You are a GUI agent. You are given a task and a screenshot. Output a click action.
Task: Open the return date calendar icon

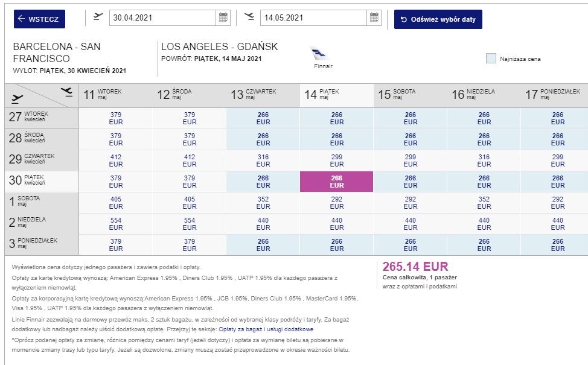point(374,17)
